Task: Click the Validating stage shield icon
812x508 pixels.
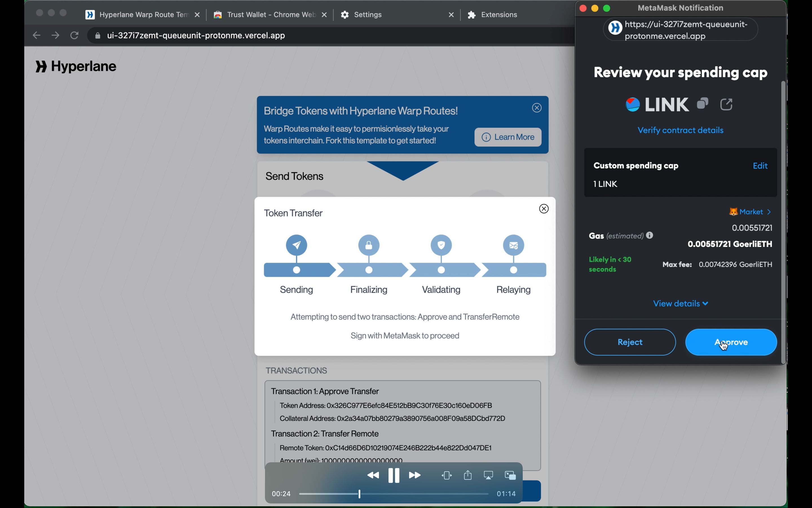Action: [x=442, y=245]
